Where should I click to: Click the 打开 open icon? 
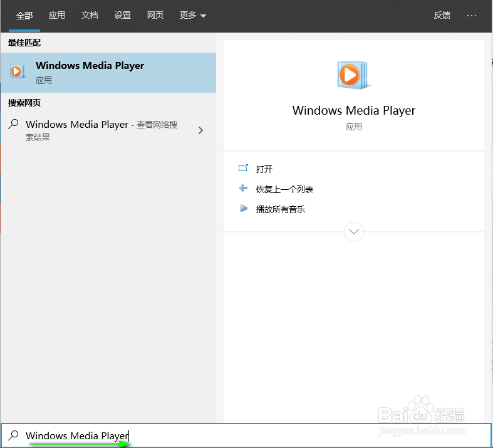[x=243, y=168]
